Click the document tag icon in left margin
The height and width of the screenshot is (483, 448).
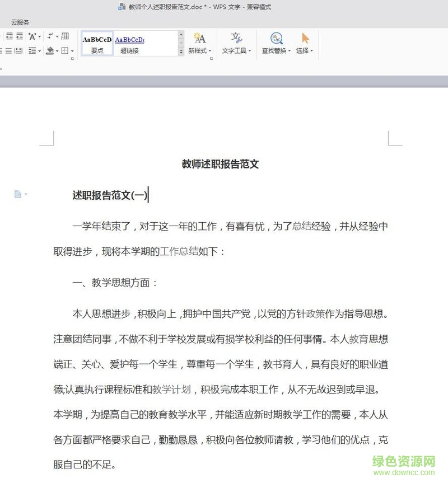tap(18, 194)
